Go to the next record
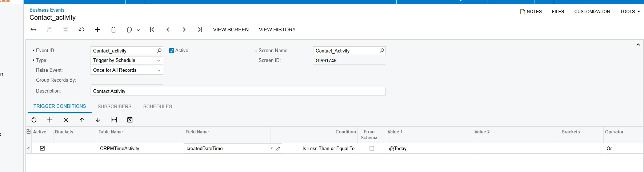Image resolution: width=644 pixels, height=172 pixels. point(184,30)
